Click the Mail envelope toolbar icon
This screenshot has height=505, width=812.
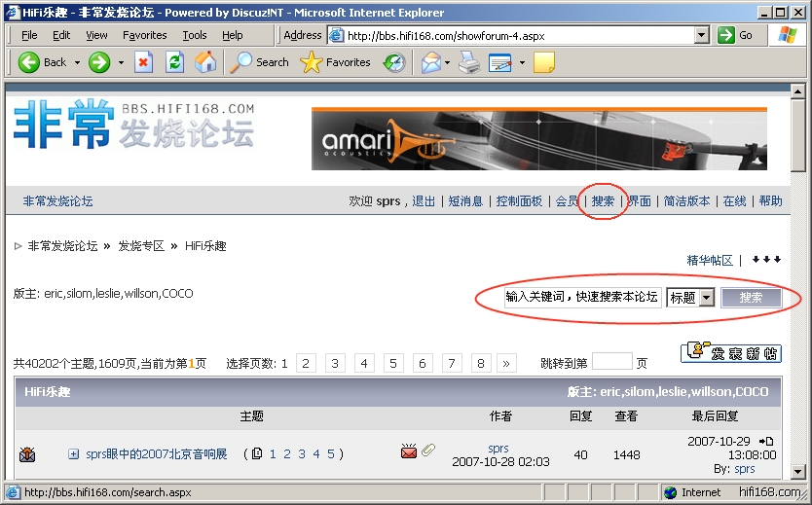point(430,62)
